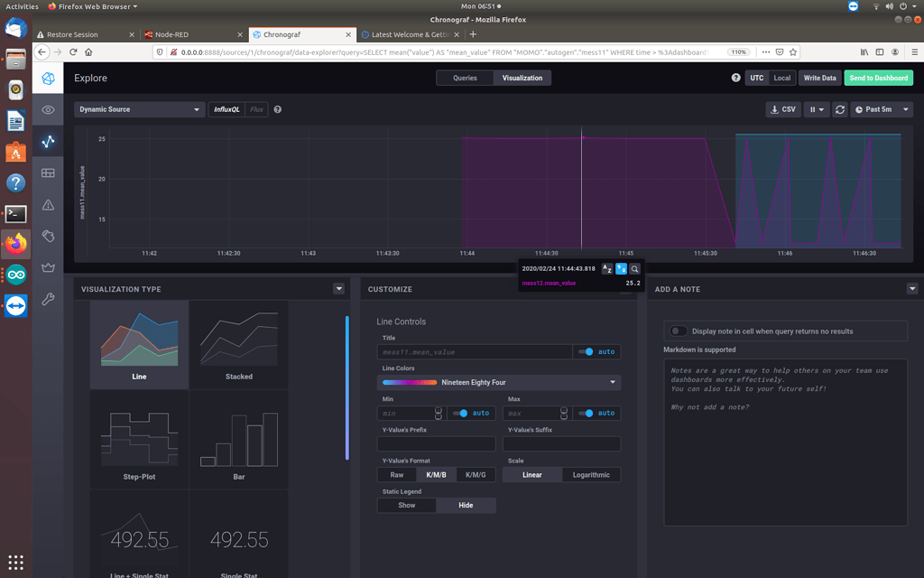
Task: Open the Write Data dialog
Action: click(819, 78)
